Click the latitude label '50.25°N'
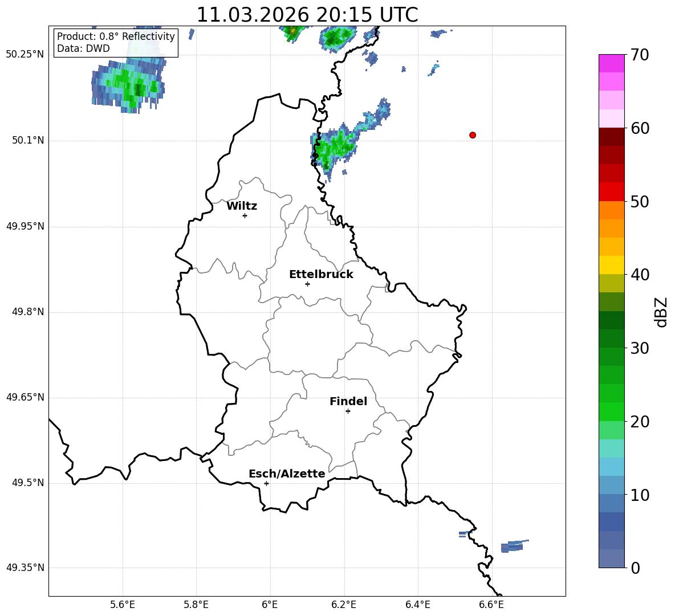Viewport: 675px width, 616px height. (25, 55)
